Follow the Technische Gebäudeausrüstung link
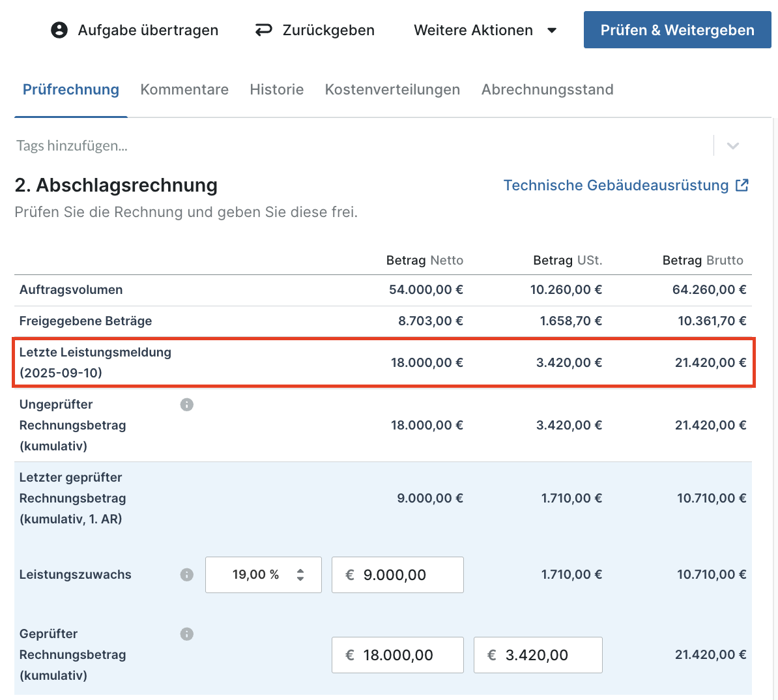This screenshot has width=778, height=700. [616, 185]
